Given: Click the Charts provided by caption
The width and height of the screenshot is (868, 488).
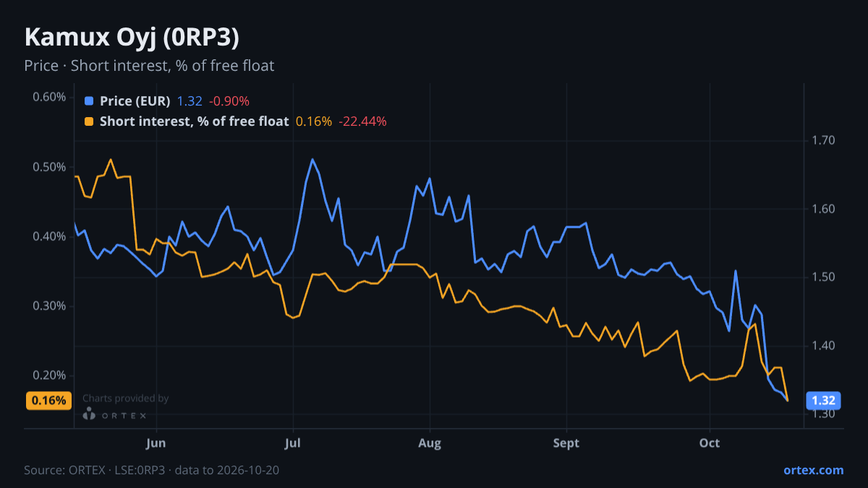Looking at the screenshot, I should 126,398.
